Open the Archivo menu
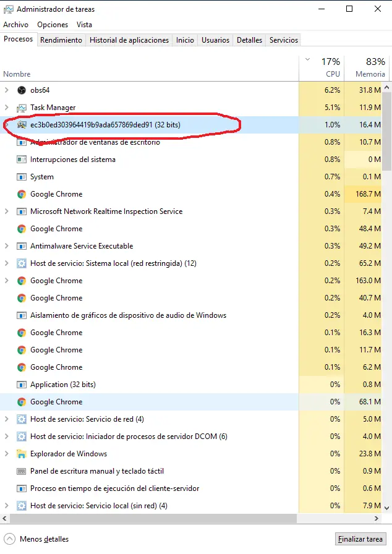This screenshot has height=554, width=392. (x=15, y=25)
